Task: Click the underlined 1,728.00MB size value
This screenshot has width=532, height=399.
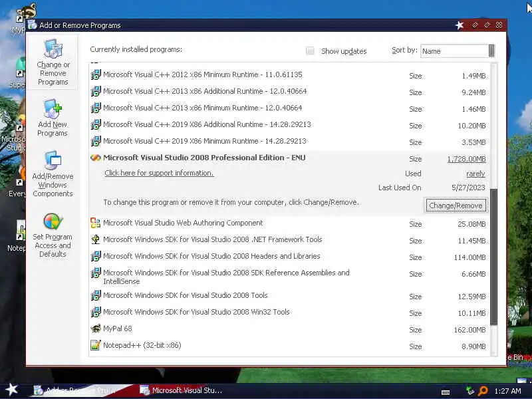Action: (x=467, y=159)
